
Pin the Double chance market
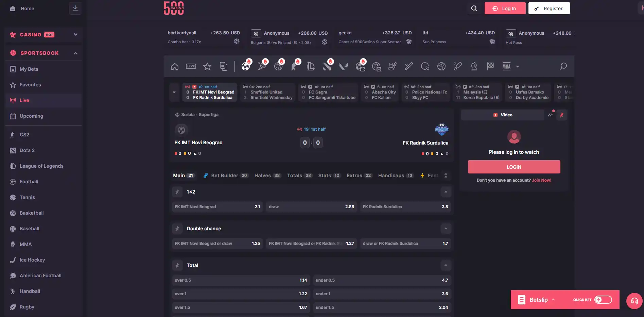(177, 229)
